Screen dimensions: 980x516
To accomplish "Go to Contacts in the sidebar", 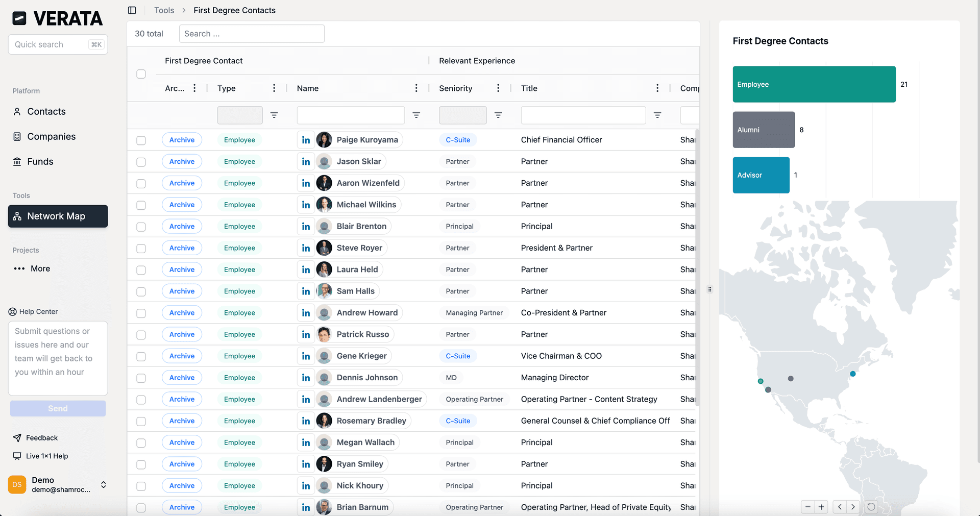I will [x=46, y=111].
